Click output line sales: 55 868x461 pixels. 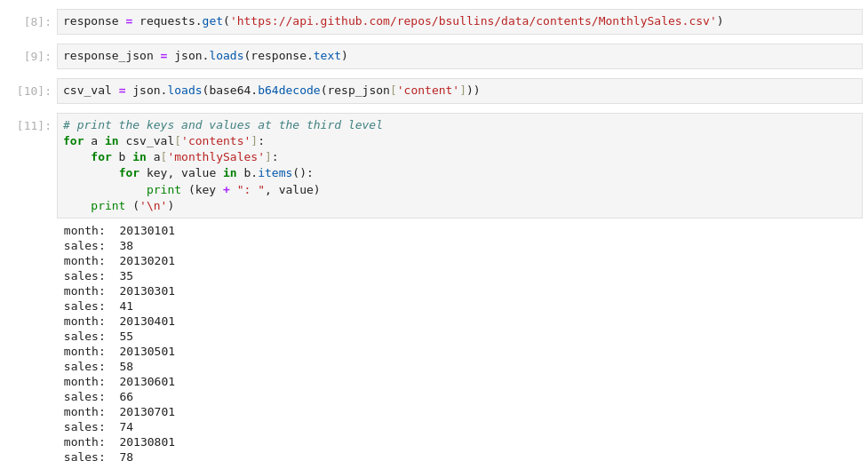pos(99,337)
